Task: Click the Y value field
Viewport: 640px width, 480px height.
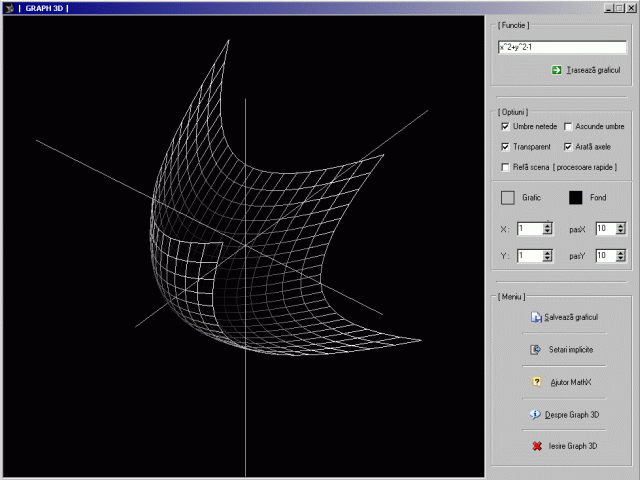Action: 530,256
